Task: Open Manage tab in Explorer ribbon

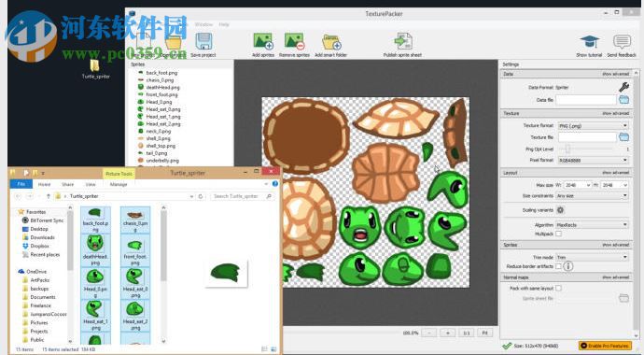Action: point(119,184)
